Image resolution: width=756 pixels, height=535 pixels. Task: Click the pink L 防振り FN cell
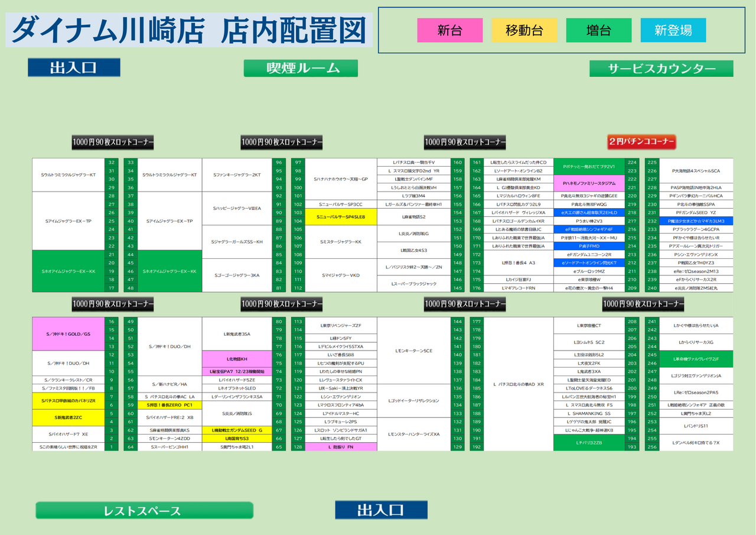[x=341, y=447]
